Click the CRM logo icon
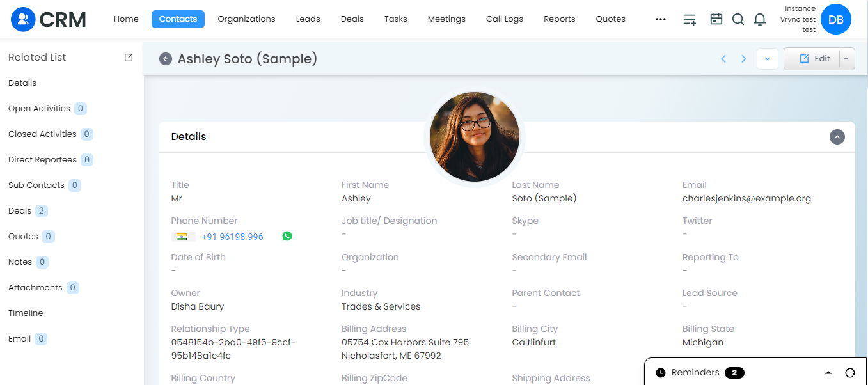The width and height of the screenshot is (868, 385). point(24,19)
